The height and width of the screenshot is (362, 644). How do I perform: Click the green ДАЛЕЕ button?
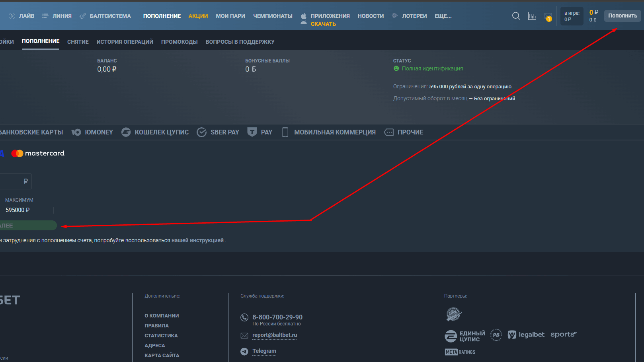[28, 226]
